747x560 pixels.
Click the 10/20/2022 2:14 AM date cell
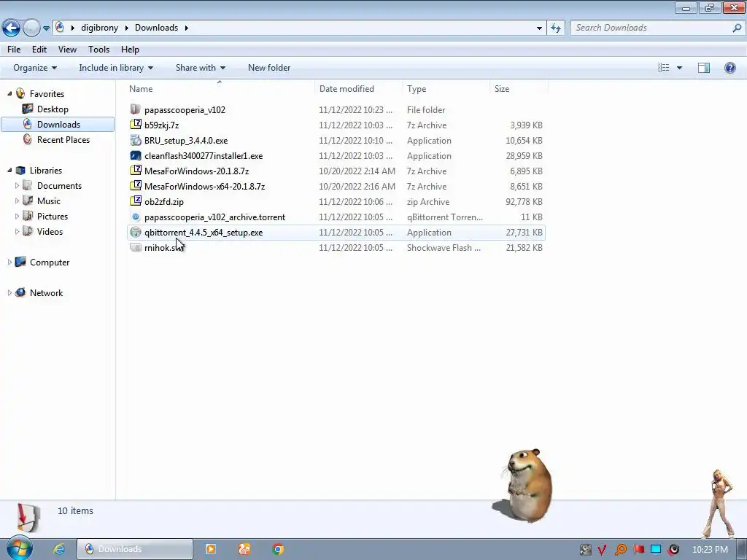[x=357, y=171]
